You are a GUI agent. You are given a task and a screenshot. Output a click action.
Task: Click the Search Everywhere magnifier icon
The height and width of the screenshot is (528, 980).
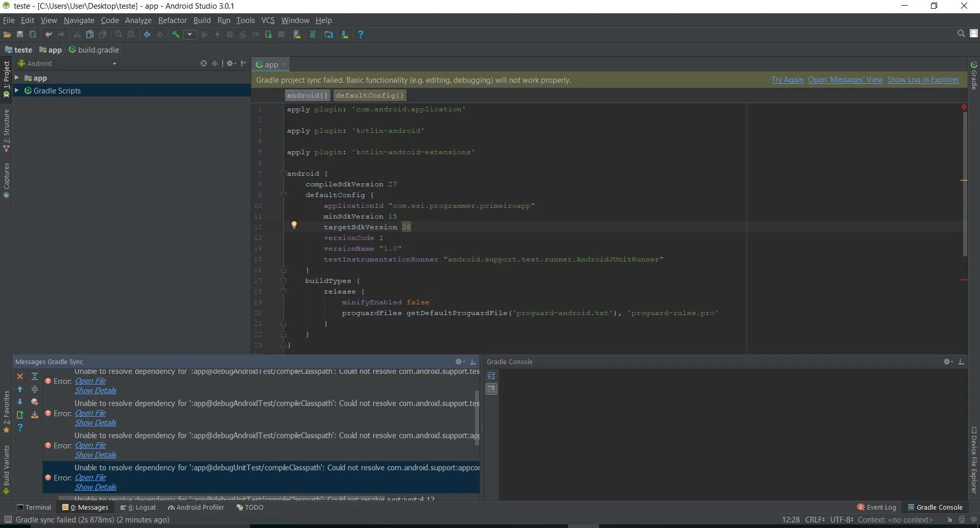[x=961, y=34]
